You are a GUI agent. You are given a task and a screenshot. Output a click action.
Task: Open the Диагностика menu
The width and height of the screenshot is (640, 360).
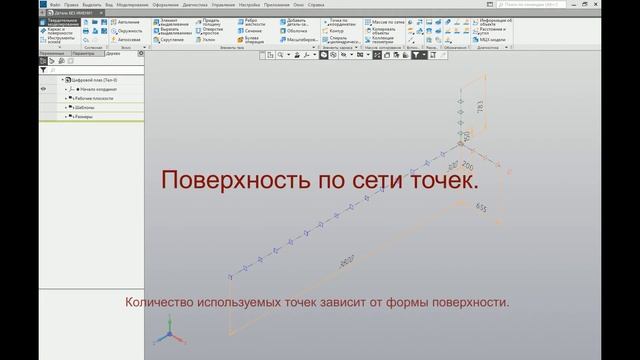[x=195, y=5]
